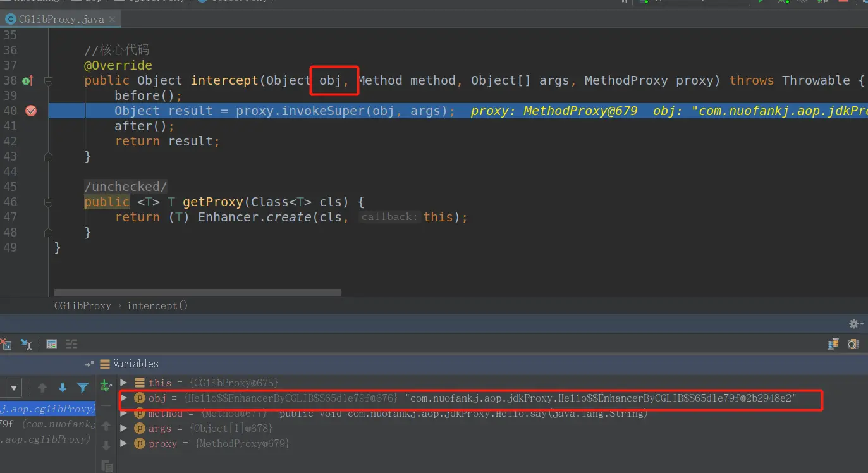Click the Trace Current Stream Chain icon
The width and height of the screenshot is (868, 473).
[x=71, y=344]
